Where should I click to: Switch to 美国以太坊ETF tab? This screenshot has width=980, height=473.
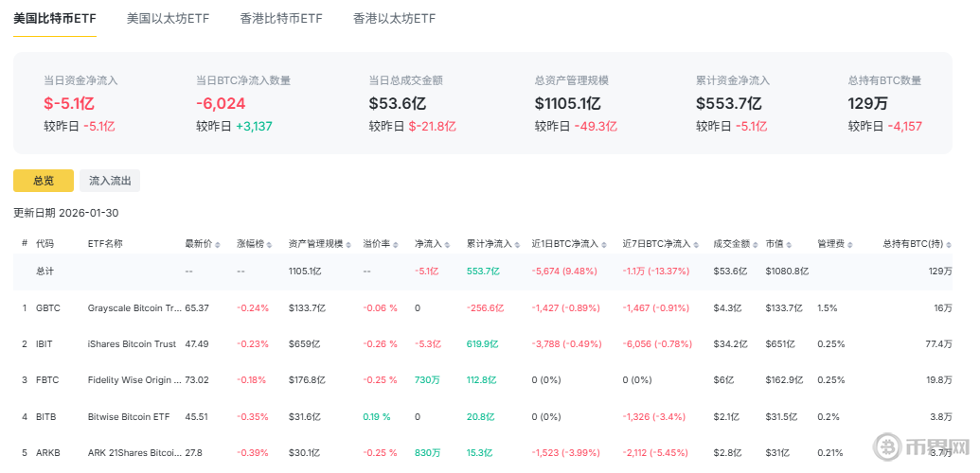(168, 19)
